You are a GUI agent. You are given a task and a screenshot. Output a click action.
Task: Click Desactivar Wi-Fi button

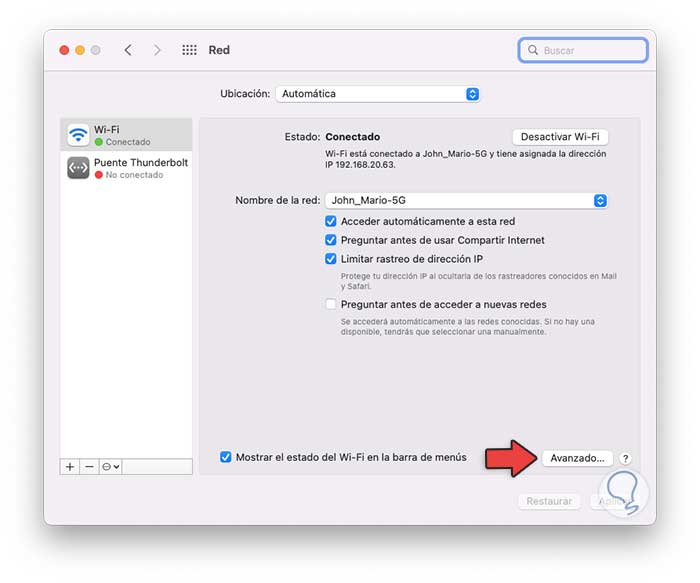click(560, 137)
